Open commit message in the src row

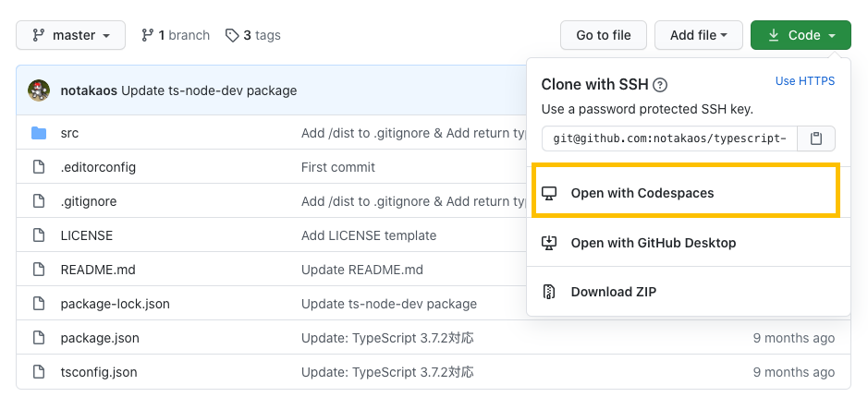pos(413,133)
